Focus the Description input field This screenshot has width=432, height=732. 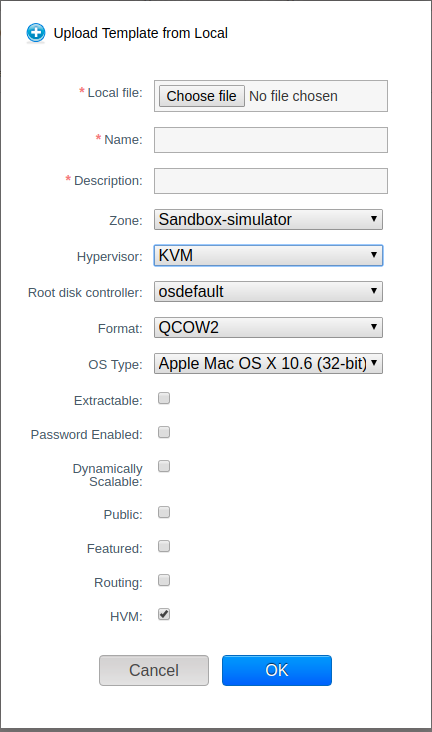(271, 181)
